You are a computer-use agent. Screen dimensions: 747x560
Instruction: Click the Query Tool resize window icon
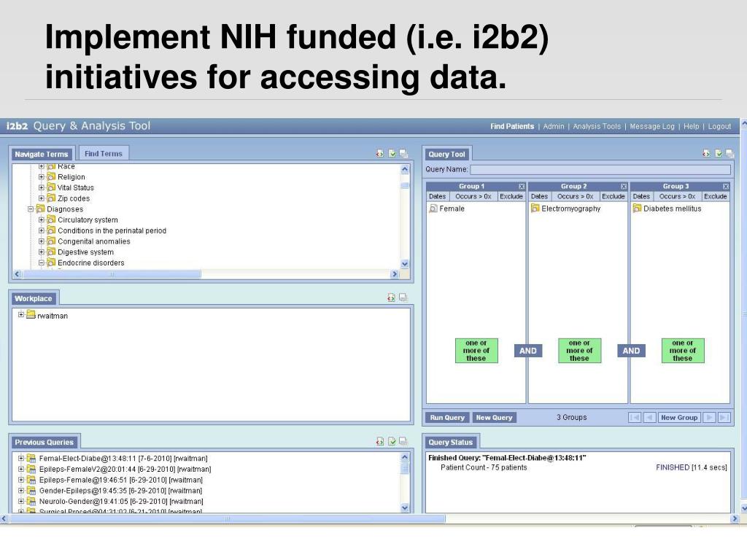729,153
